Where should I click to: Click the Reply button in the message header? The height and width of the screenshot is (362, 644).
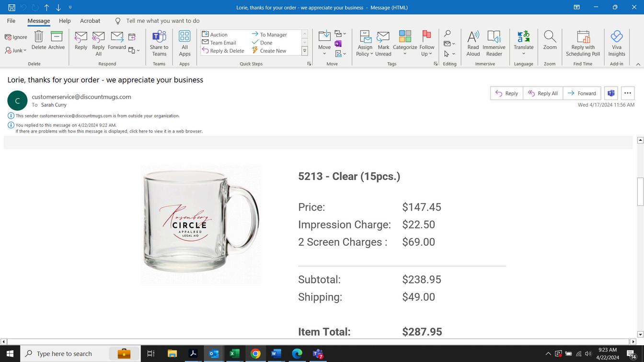point(506,93)
